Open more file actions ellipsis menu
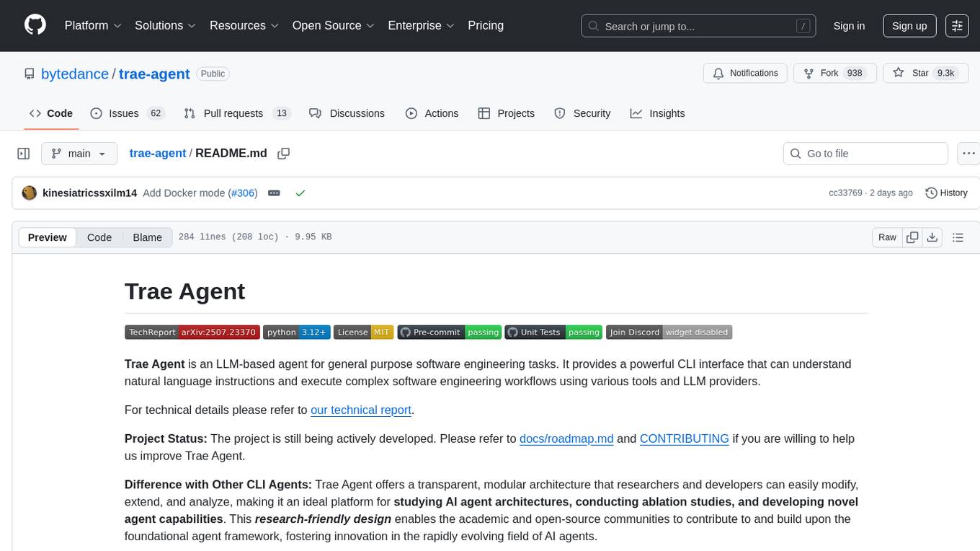Image resolution: width=980 pixels, height=551 pixels. (968, 154)
